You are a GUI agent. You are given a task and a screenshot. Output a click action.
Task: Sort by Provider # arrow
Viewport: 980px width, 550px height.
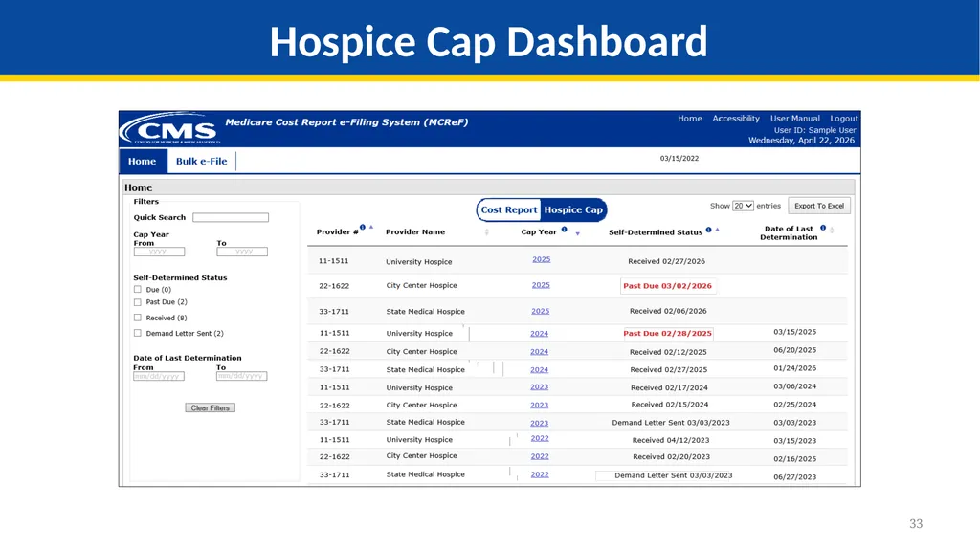click(371, 228)
